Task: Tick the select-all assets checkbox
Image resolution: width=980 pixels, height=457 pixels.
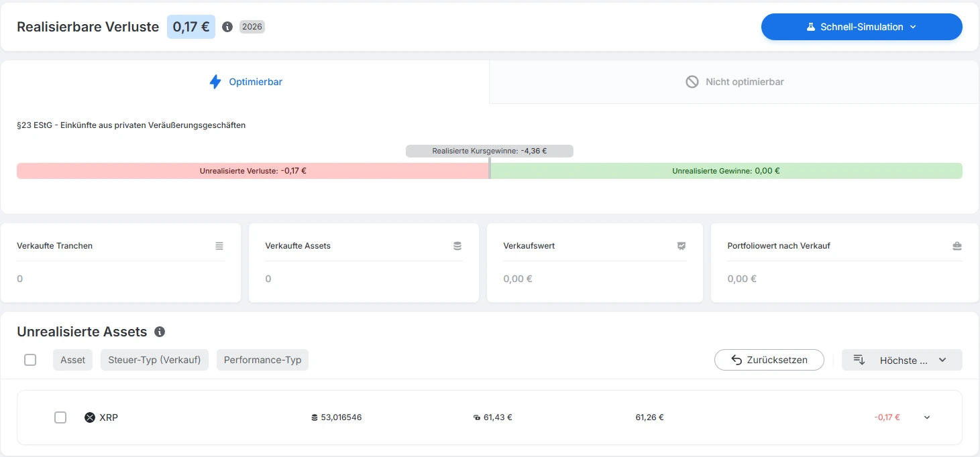Action: (x=30, y=360)
